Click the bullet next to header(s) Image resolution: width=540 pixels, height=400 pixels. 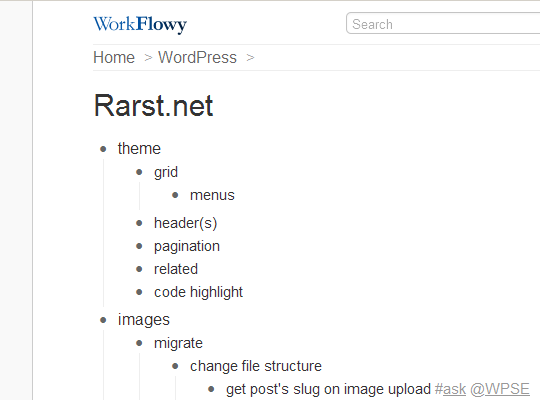pos(139,223)
